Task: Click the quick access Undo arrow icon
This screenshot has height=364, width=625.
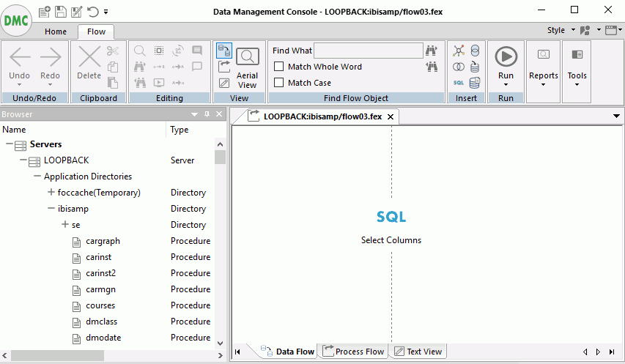Action: point(92,12)
